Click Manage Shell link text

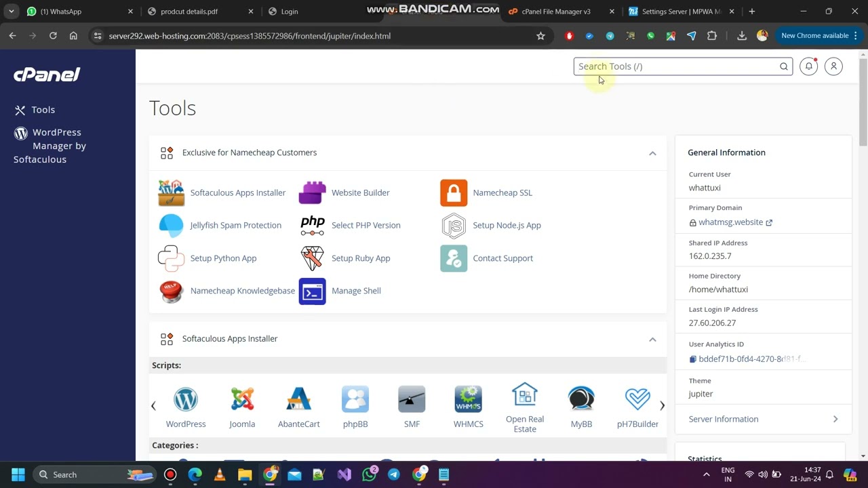tap(356, 291)
